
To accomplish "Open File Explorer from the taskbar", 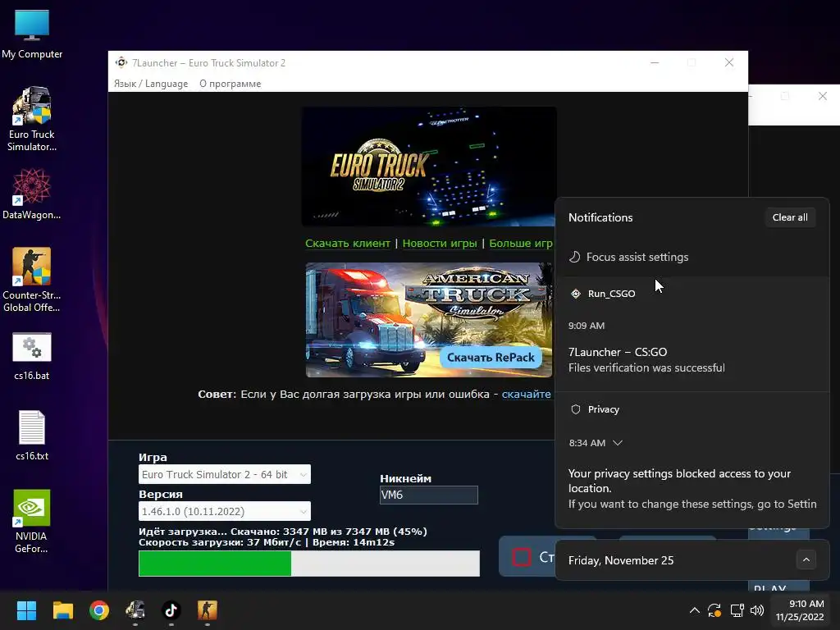I will coord(62,610).
